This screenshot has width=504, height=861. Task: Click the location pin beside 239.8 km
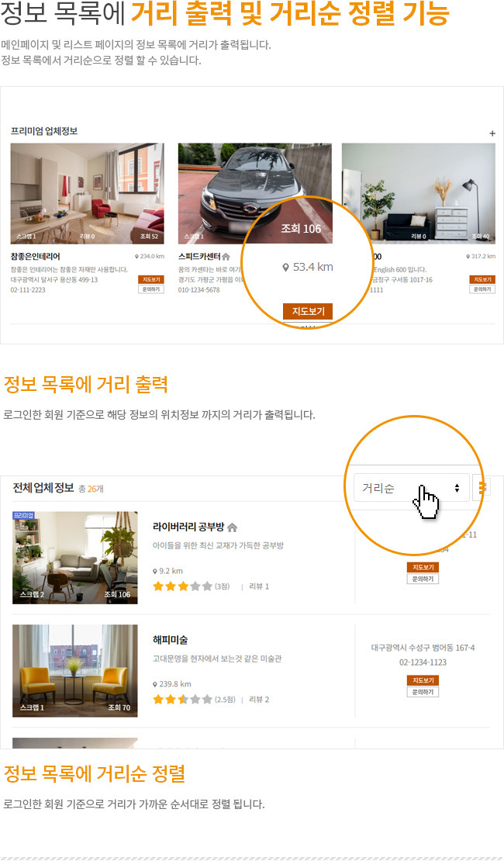point(155,684)
